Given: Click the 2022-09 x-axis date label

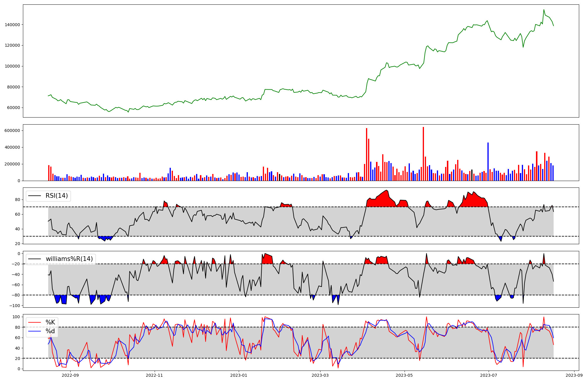Looking at the screenshot, I should [71, 375].
